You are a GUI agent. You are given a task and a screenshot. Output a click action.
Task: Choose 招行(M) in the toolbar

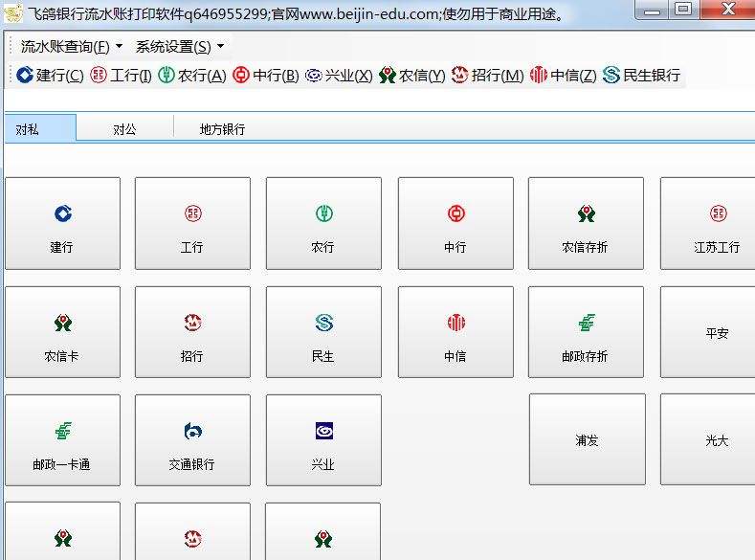488,75
